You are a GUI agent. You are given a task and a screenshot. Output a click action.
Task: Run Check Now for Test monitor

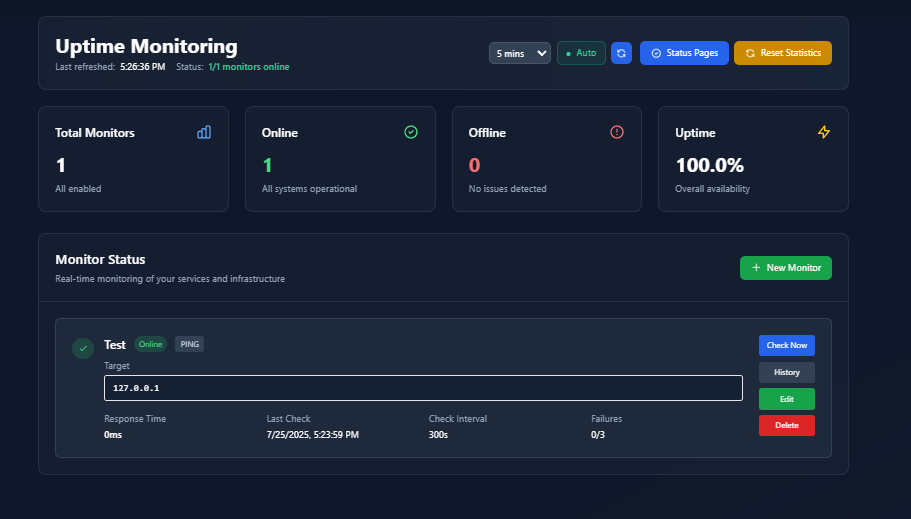click(x=786, y=345)
